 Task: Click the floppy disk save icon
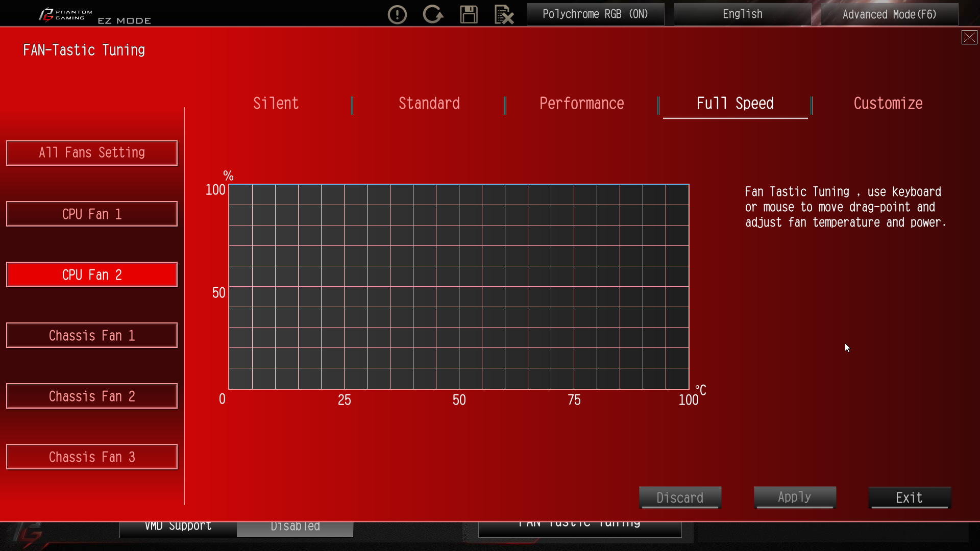coord(469,14)
